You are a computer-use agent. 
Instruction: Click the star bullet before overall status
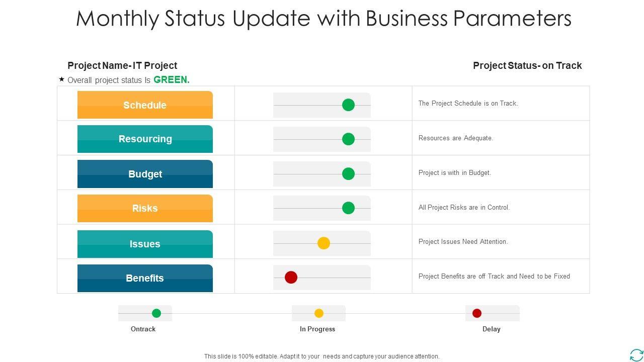pos(61,79)
